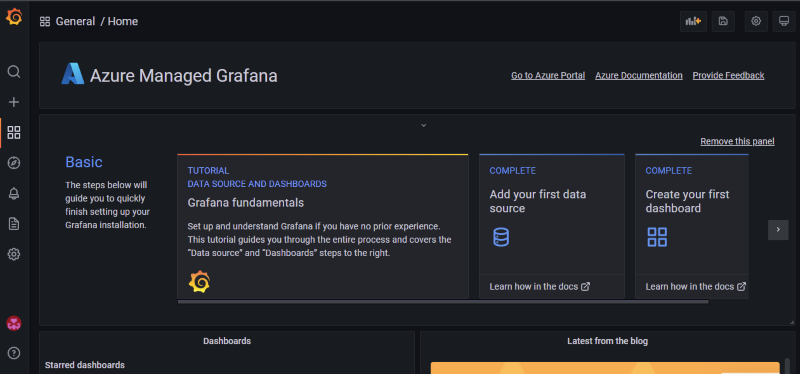Click the horizontal scrollbar under the cards
800x374 pixels.
[x=443, y=302]
